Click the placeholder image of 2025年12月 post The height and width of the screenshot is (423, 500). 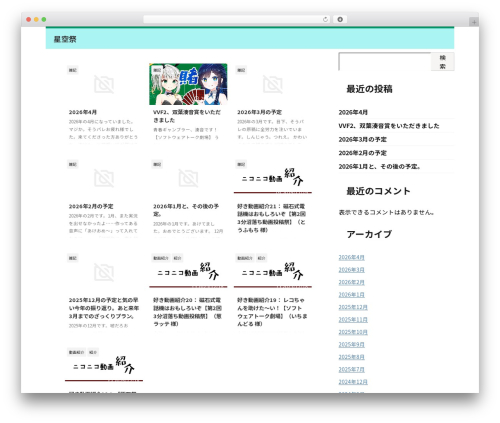(x=104, y=272)
